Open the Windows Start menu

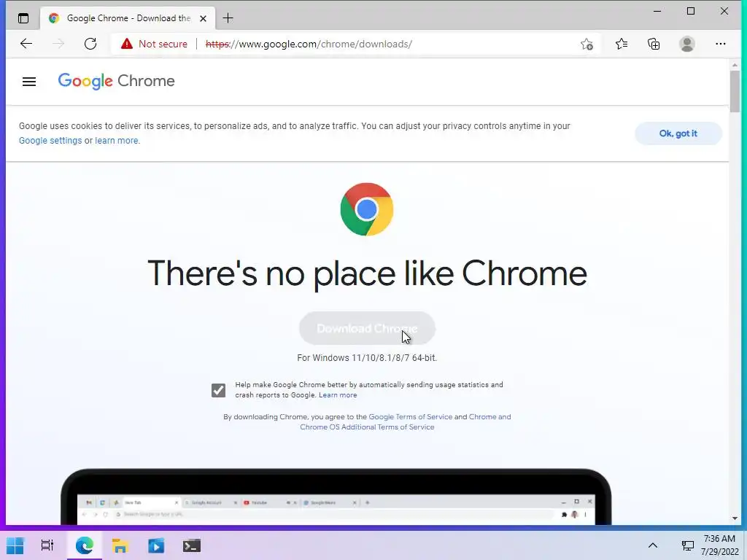pyautogui.click(x=15, y=545)
